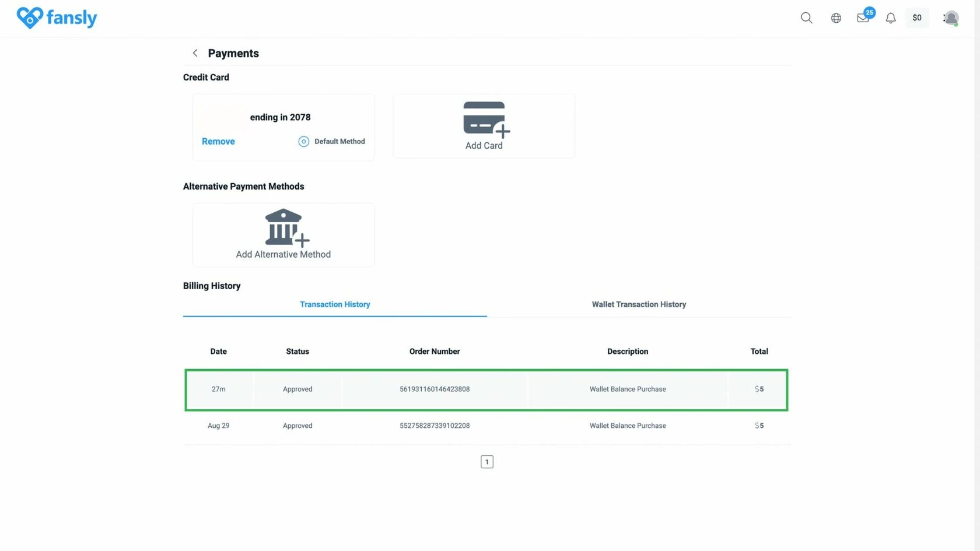Select the Aug 29 transaction row
Screen dimensions: 980x551
tap(487, 426)
